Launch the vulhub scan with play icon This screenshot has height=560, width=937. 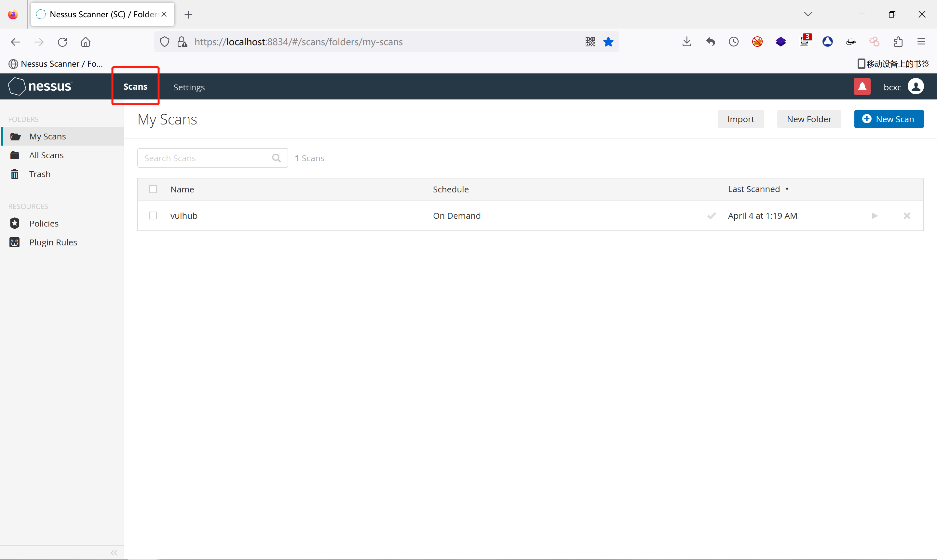tap(874, 216)
